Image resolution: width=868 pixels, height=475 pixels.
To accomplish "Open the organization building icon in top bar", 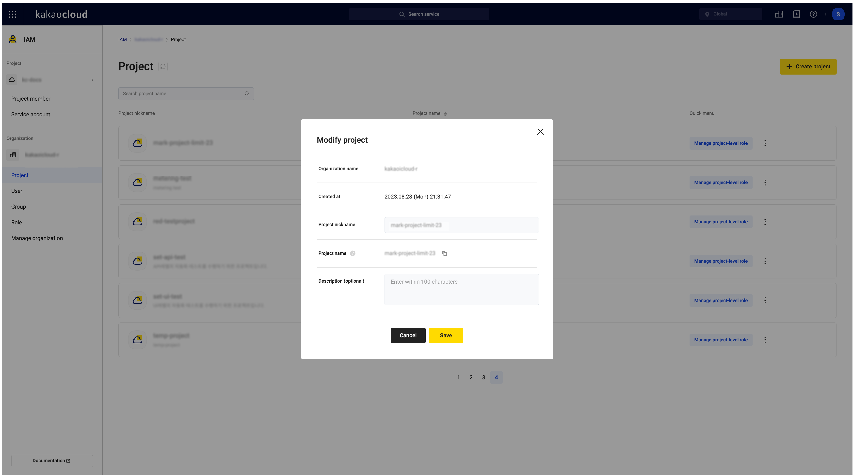I will coord(779,14).
